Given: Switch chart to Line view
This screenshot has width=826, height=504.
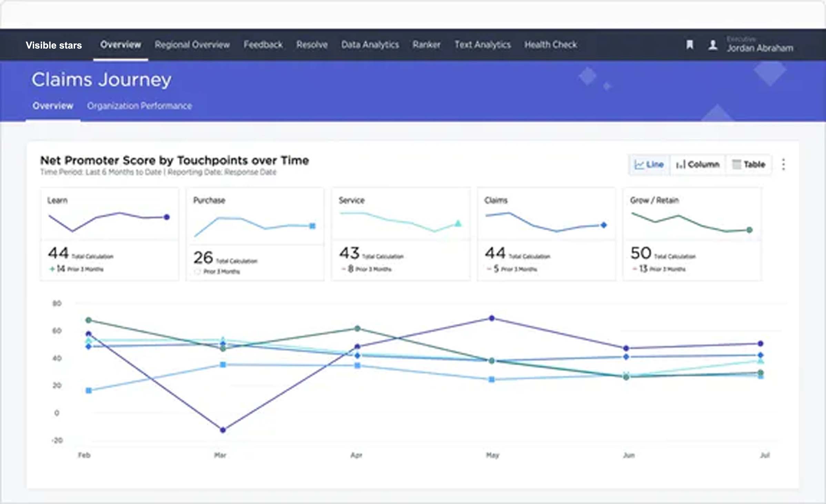Looking at the screenshot, I should click(649, 164).
